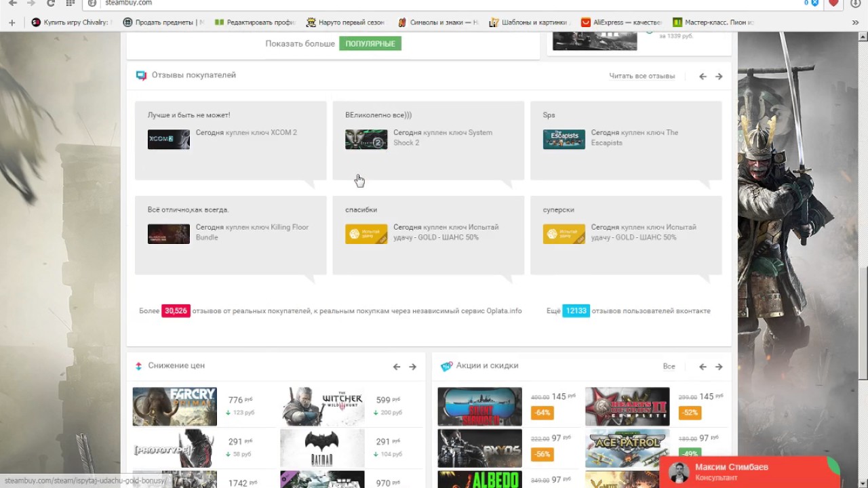
Task: Click the plus icon at the bookmarks bar start
Action: [12, 22]
